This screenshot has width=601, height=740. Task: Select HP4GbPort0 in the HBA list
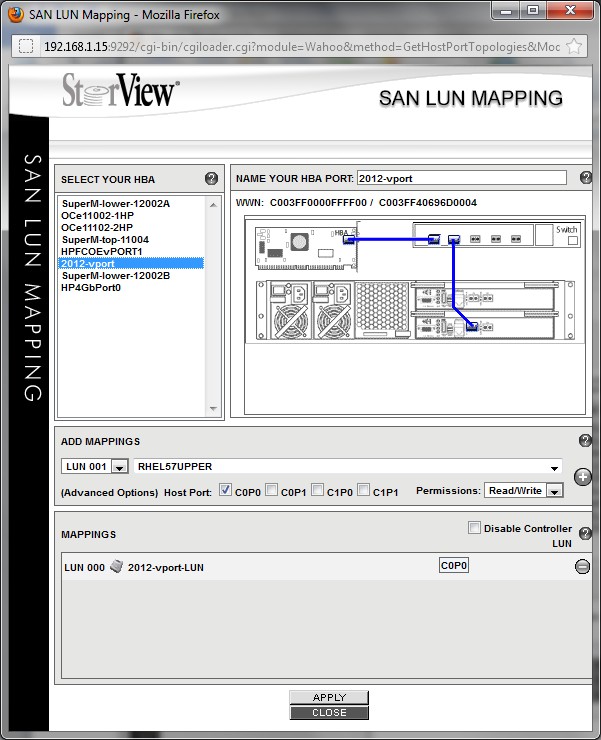(x=91, y=287)
